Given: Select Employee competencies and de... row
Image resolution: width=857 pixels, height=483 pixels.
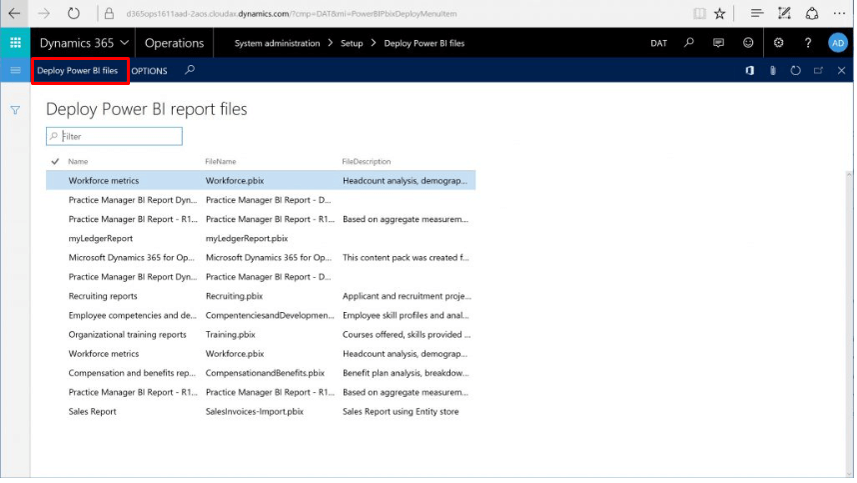Looking at the screenshot, I should (x=261, y=315).
